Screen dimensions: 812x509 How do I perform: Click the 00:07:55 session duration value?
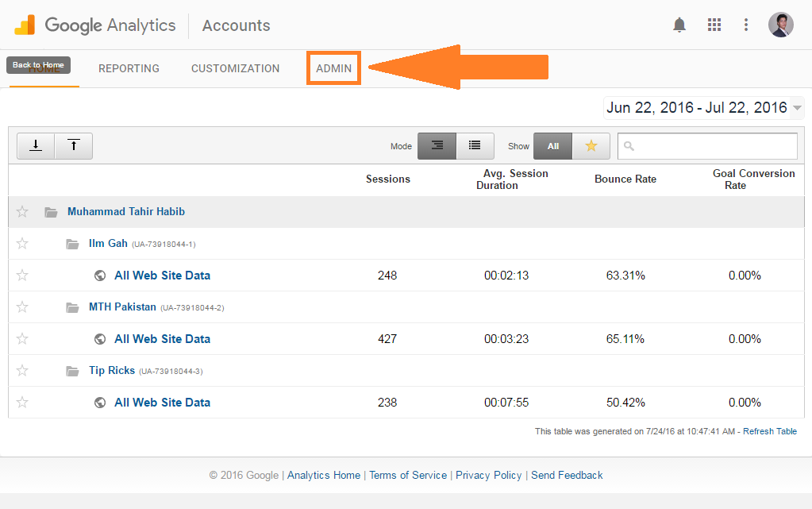[506, 403]
